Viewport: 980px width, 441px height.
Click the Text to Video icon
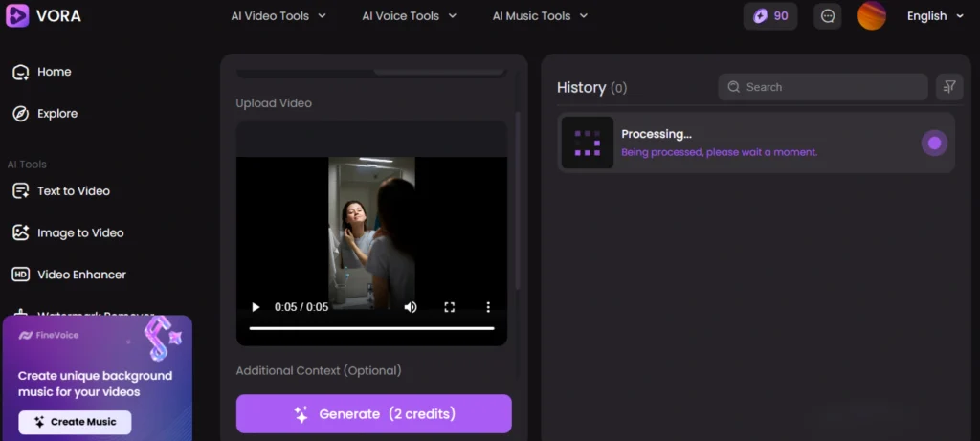click(x=21, y=191)
